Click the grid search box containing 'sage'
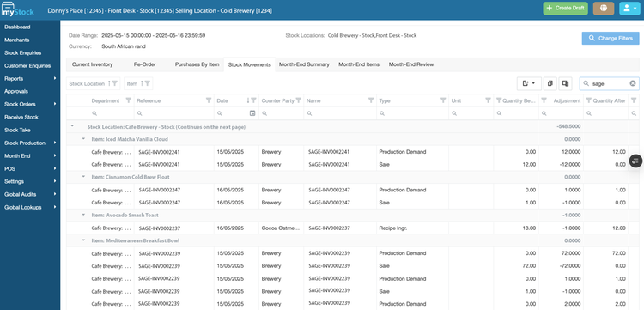The image size is (644, 310). pyautogui.click(x=610, y=83)
